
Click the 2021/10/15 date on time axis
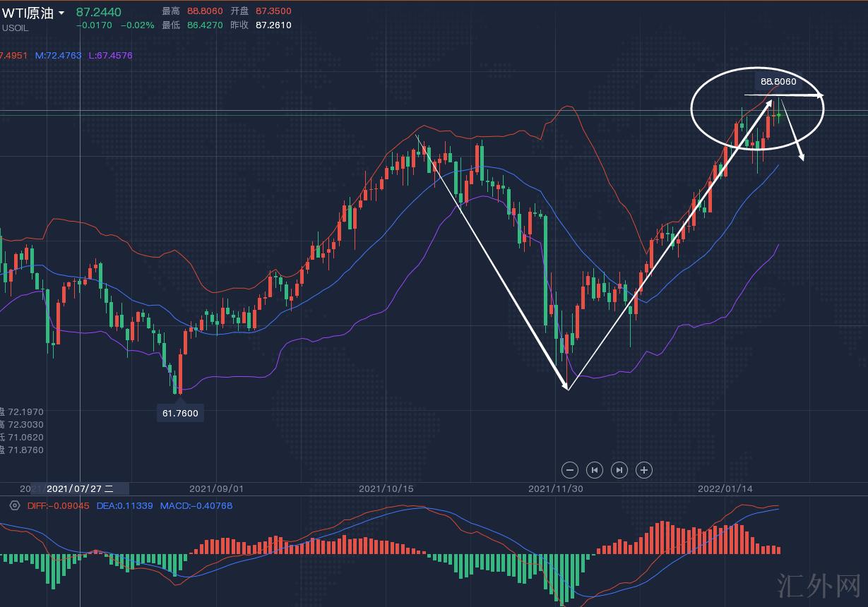(x=386, y=488)
